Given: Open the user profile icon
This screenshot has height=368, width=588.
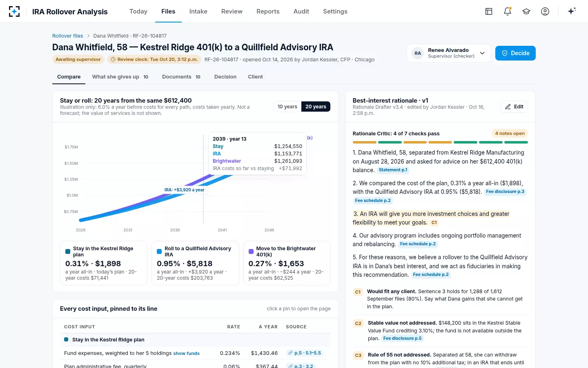Looking at the screenshot, I should (545, 11).
